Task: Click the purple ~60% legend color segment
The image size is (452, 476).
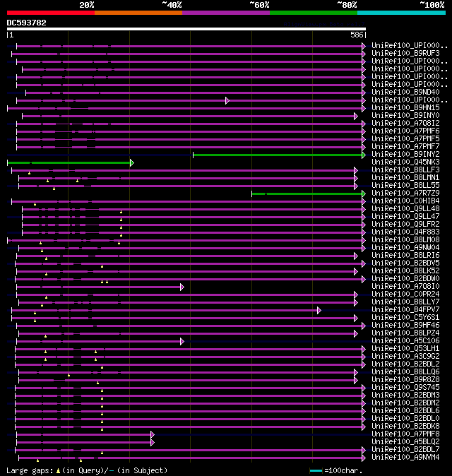Action: [226, 13]
